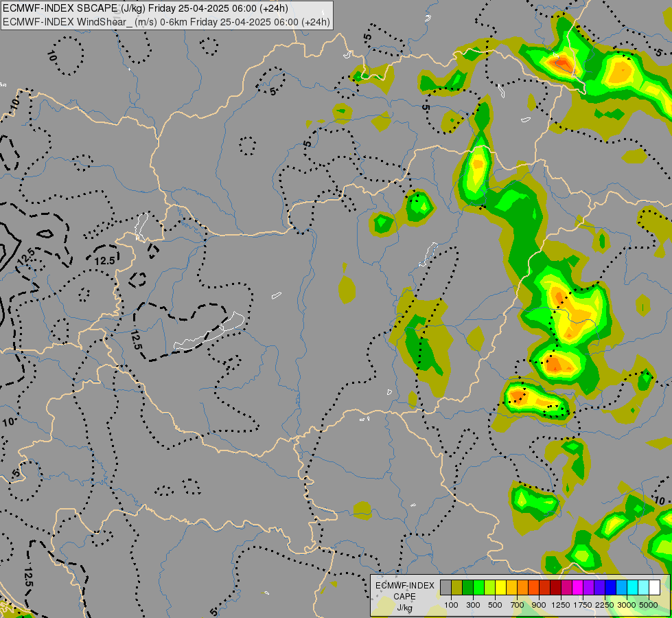Screen dimensions: 672x618
Task: Click the bright magenta swatch left of 1750
Action: pyautogui.click(x=578, y=588)
